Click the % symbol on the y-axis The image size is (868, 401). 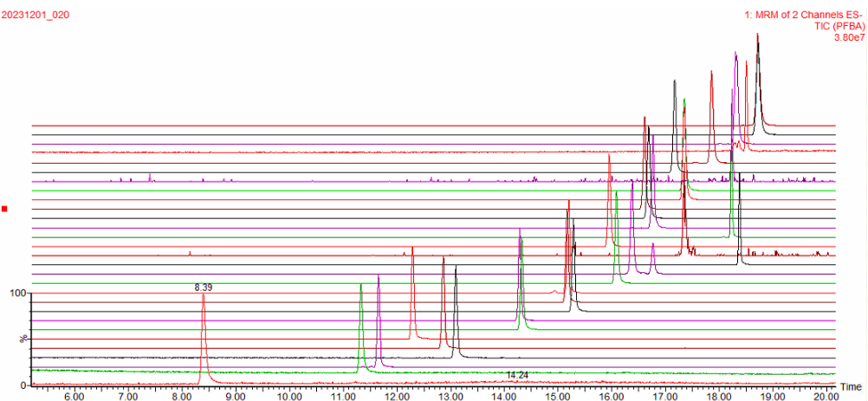pyautogui.click(x=23, y=339)
